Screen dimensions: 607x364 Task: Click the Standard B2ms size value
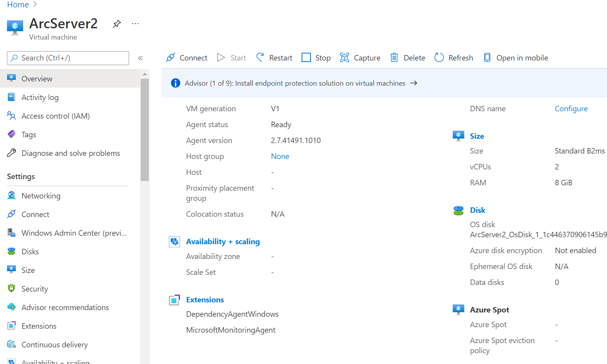[579, 151]
